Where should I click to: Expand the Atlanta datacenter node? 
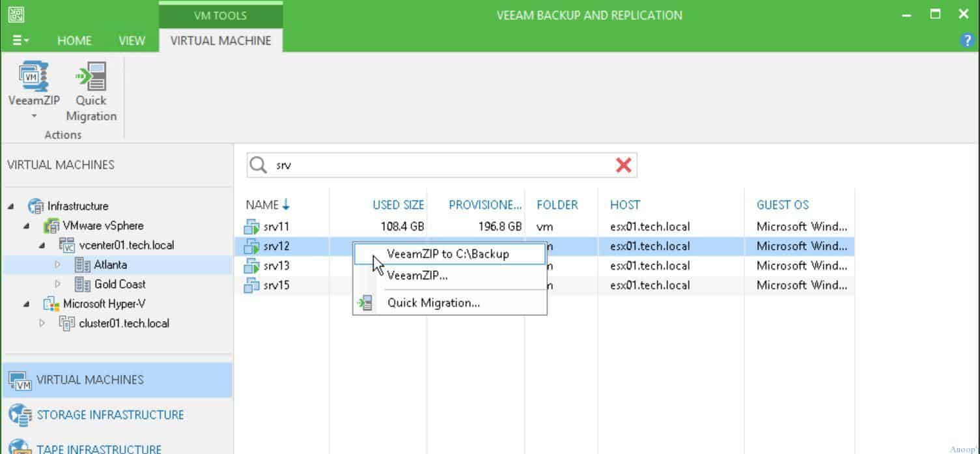(x=58, y=265)
